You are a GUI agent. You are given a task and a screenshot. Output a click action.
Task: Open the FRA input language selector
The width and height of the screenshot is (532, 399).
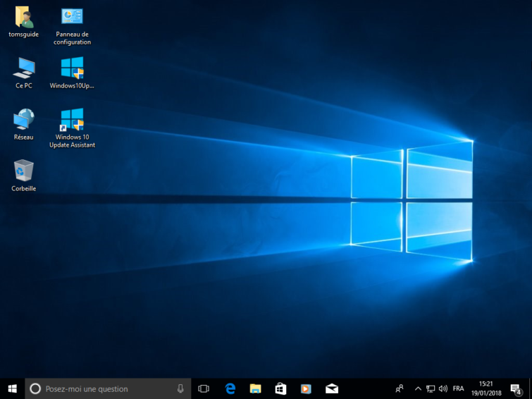[458, 388]
